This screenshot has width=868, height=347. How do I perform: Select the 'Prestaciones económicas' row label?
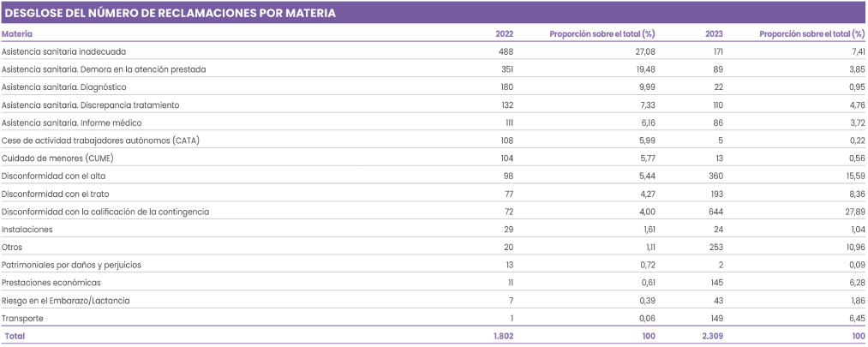point(51,283)
